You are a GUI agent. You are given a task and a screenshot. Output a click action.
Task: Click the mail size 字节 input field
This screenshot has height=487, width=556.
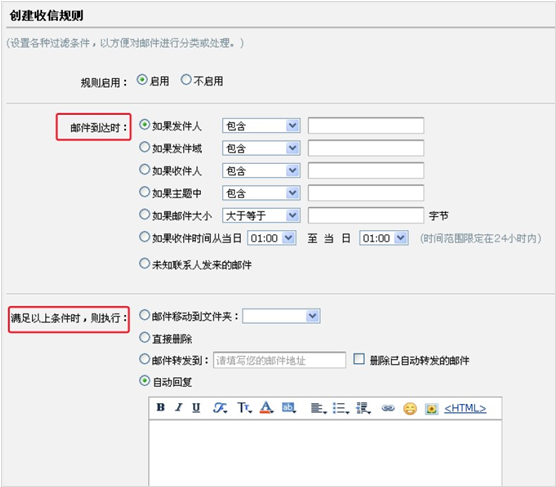[366, 215]
